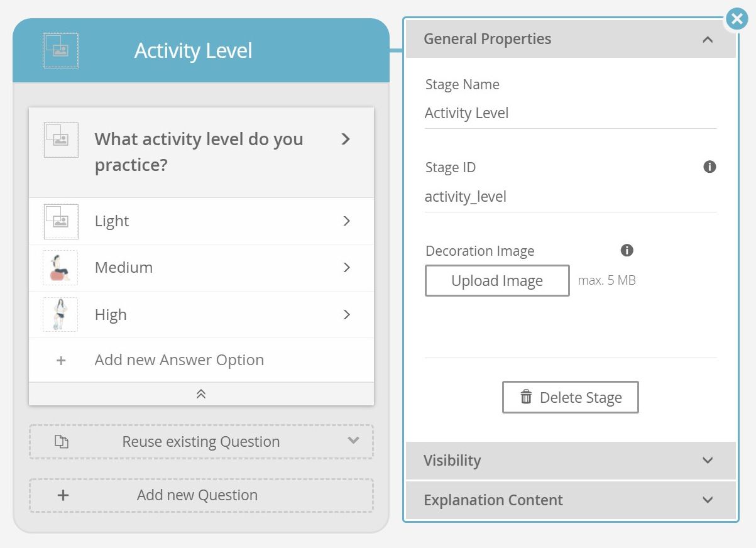Collapse the question with double-chevron bar
Viewport: 756px width, 548px height.
pyautogui.click(x=201, y=394)
